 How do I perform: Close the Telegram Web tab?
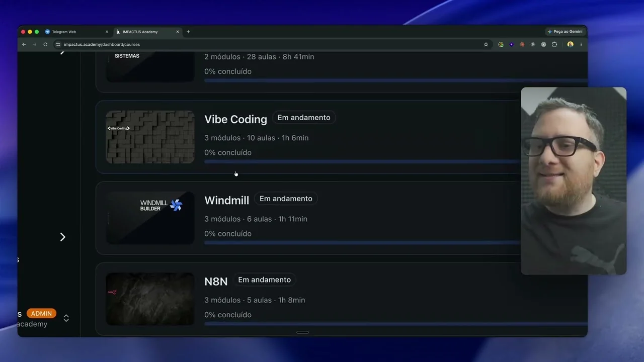(x=107, y=32)
